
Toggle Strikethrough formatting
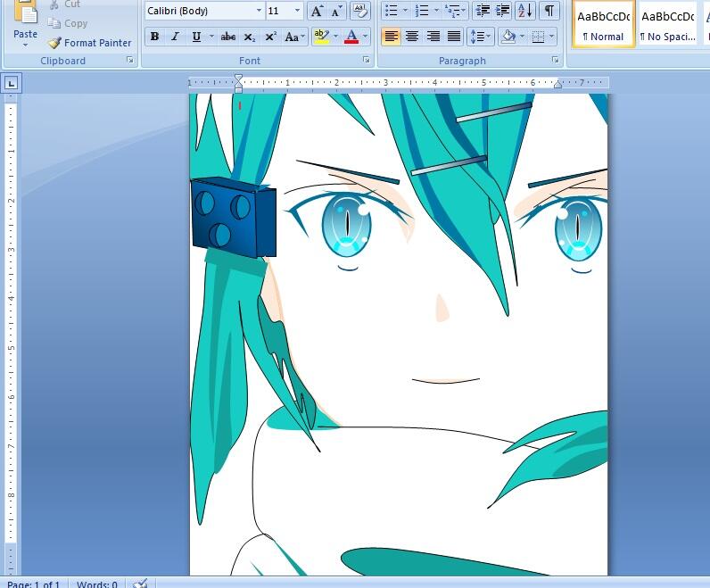pos(227,37)
